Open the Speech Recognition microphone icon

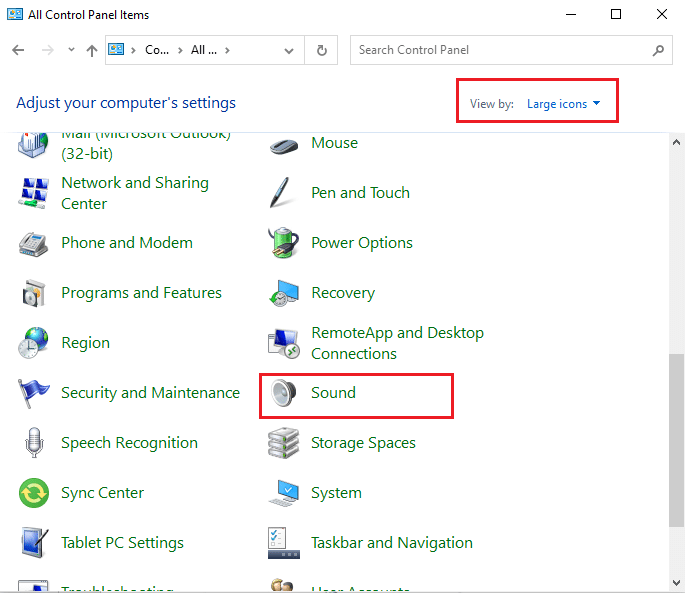(34, 443)
